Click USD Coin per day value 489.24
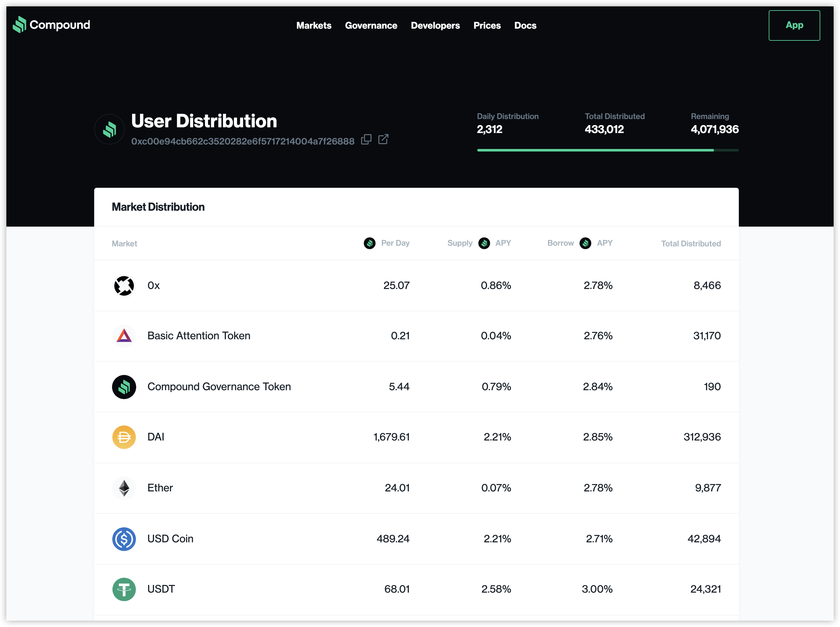 [x=393, y=539]
